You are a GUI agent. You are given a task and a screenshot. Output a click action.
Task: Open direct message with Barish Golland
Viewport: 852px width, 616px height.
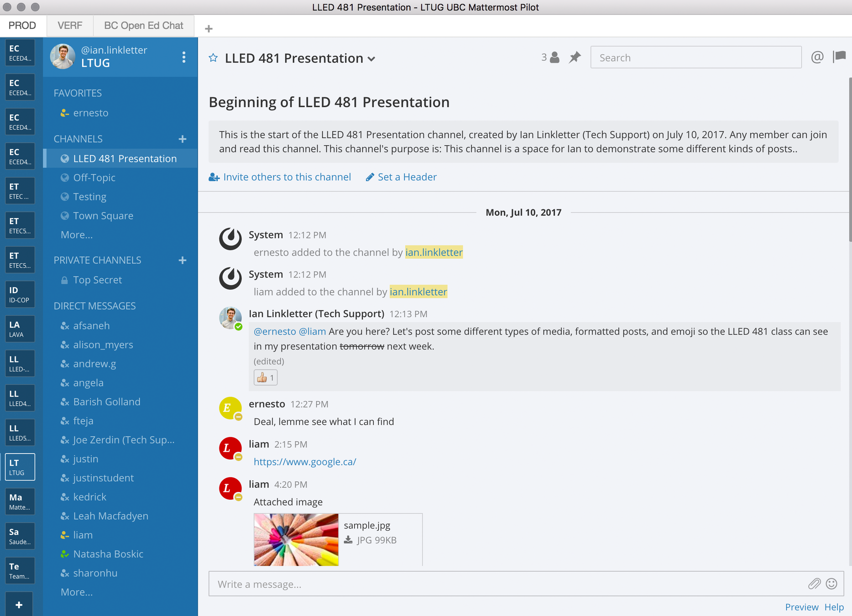pyautogui.click(x=107, y=402)
